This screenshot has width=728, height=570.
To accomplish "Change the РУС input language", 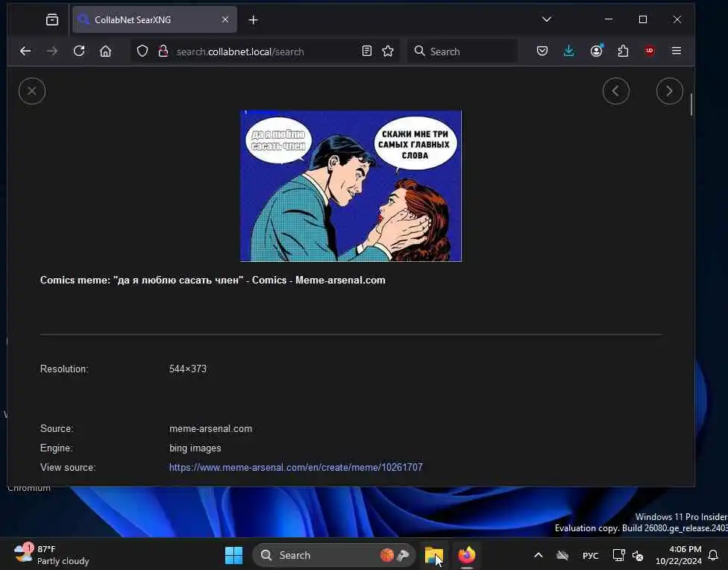I will (591, 556).
